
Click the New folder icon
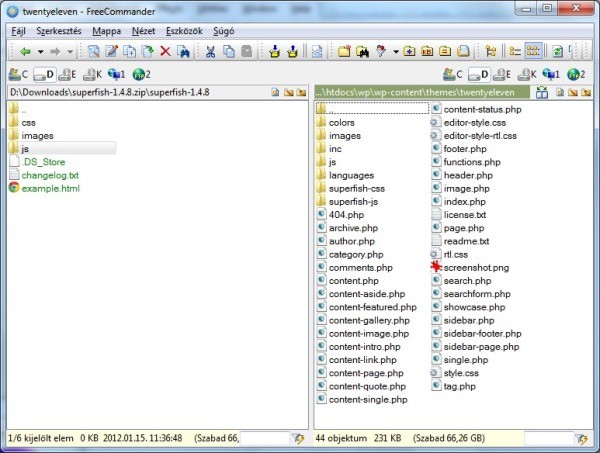point(344,51)
